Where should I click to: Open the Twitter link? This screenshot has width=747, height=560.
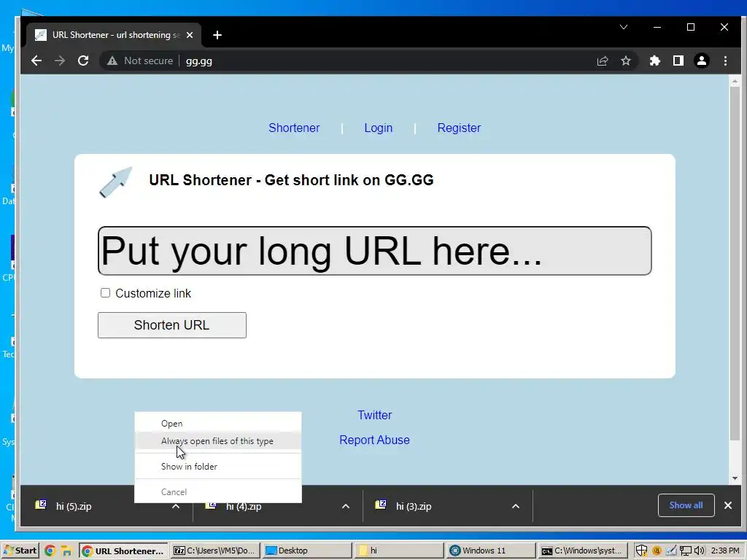click(x=374, y=415)
